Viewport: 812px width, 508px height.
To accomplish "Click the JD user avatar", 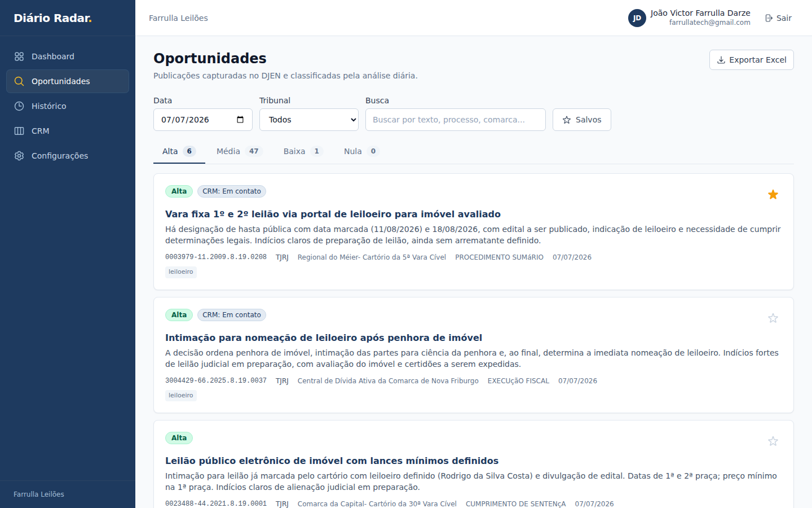I will pyautogui.click(x=637, y=18).
